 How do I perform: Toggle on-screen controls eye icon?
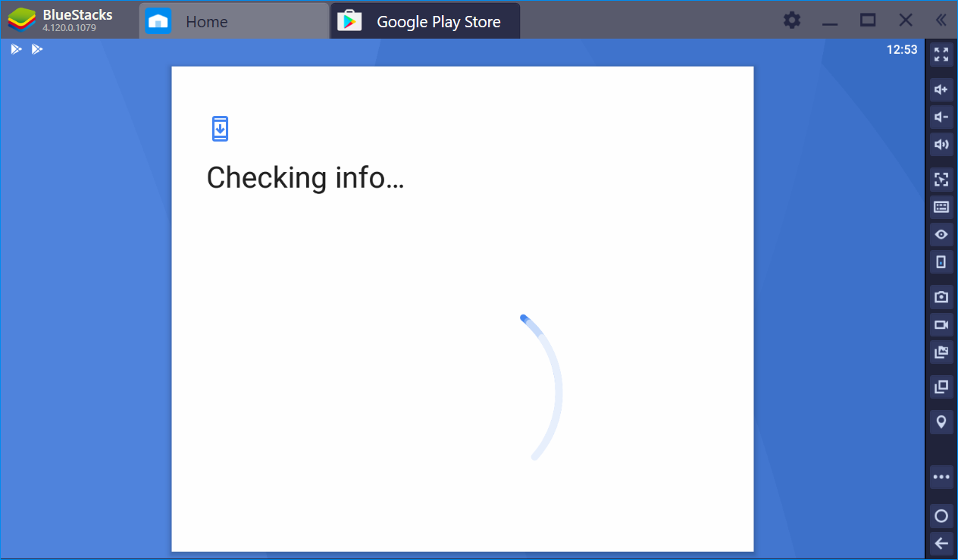(941, 234)
